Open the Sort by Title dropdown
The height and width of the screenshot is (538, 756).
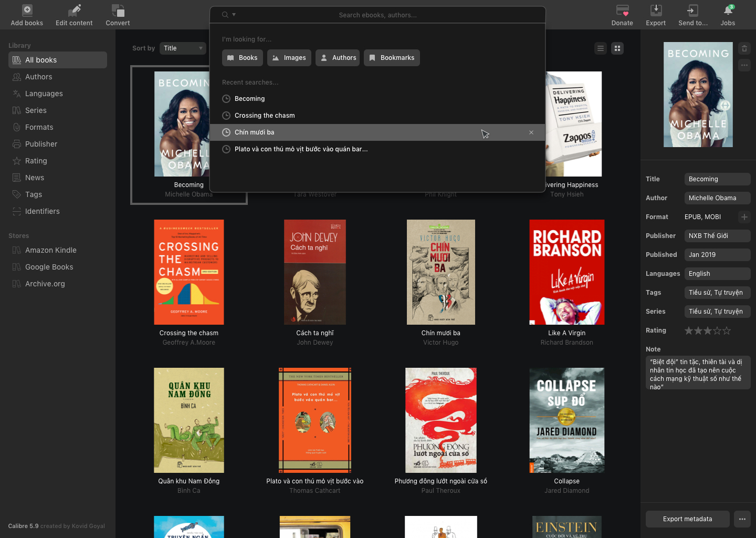click(183, 48)
